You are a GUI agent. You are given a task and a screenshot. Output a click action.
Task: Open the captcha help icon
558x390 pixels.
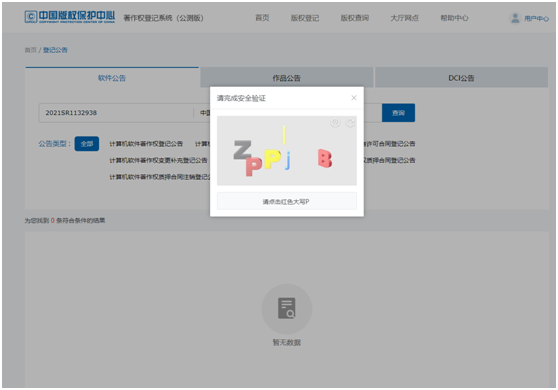click(335, 123)
